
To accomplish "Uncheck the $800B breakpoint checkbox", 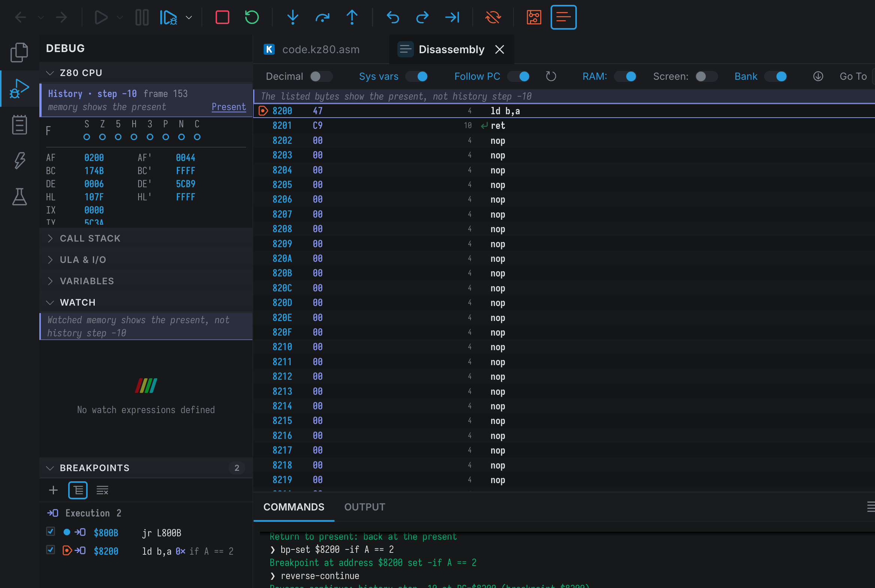I will click(51, 532).
